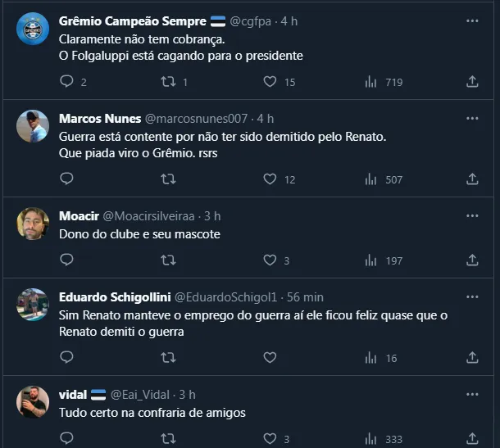View analytics showing 719 views
This screenshot has width=500, height=448.
[x=370, y=82]
